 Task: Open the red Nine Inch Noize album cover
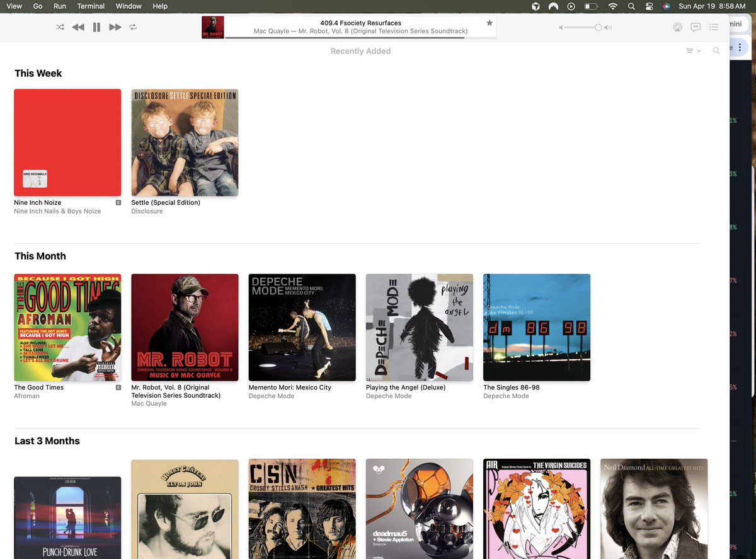tap(67, 142)
